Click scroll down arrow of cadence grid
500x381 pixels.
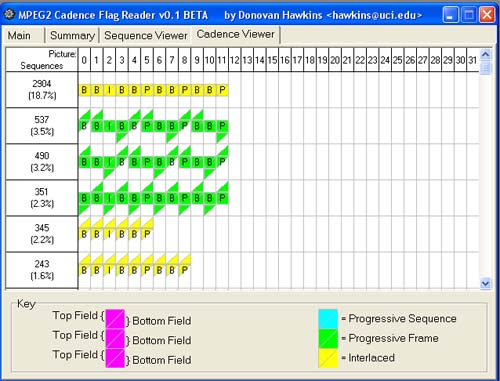pos(485,283)
